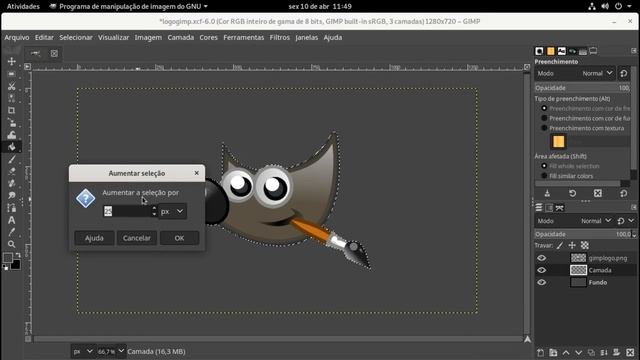Select the Paintbrush tool

click(11, 159)
